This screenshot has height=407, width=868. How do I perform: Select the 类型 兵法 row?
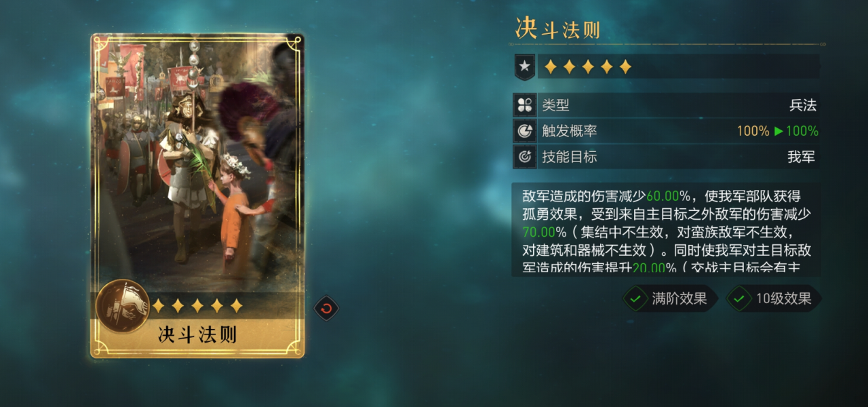pyautogui.click(x=667, y=105)
